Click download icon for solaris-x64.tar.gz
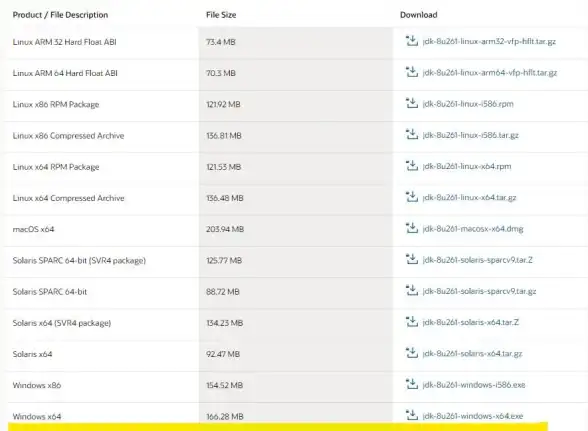The height and width of the screenshot is (431, 588). [x=412, y=353]
